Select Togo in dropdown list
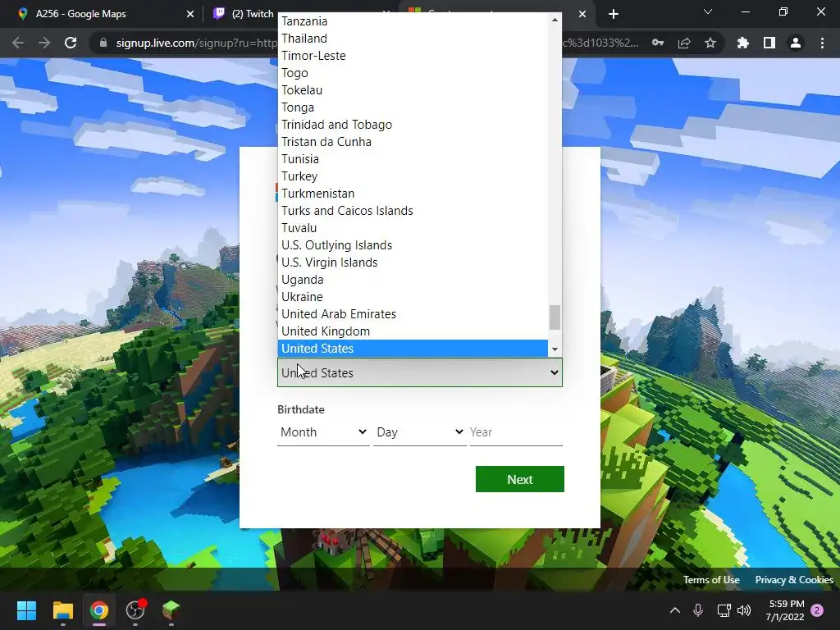The height and width of the screenshot is (630, 840). [x=413, y=73]
